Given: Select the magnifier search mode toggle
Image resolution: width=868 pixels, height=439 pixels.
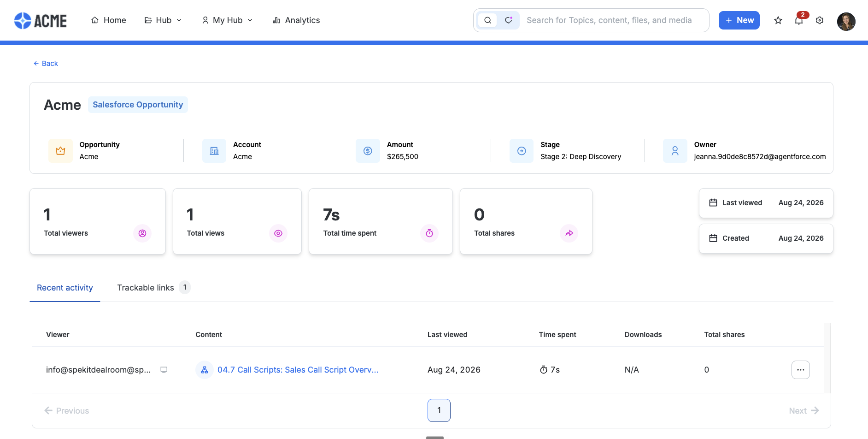Looking at the screenshot, I should [488, 20].
